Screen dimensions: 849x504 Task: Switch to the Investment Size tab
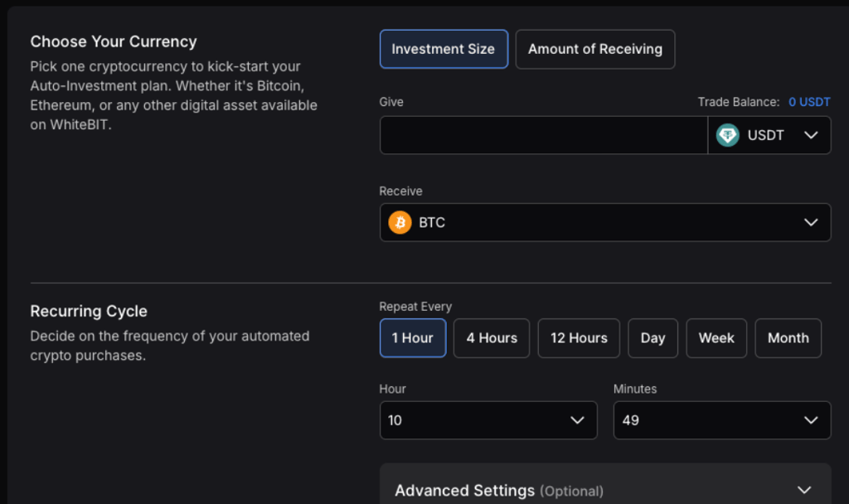coord(444,49)
